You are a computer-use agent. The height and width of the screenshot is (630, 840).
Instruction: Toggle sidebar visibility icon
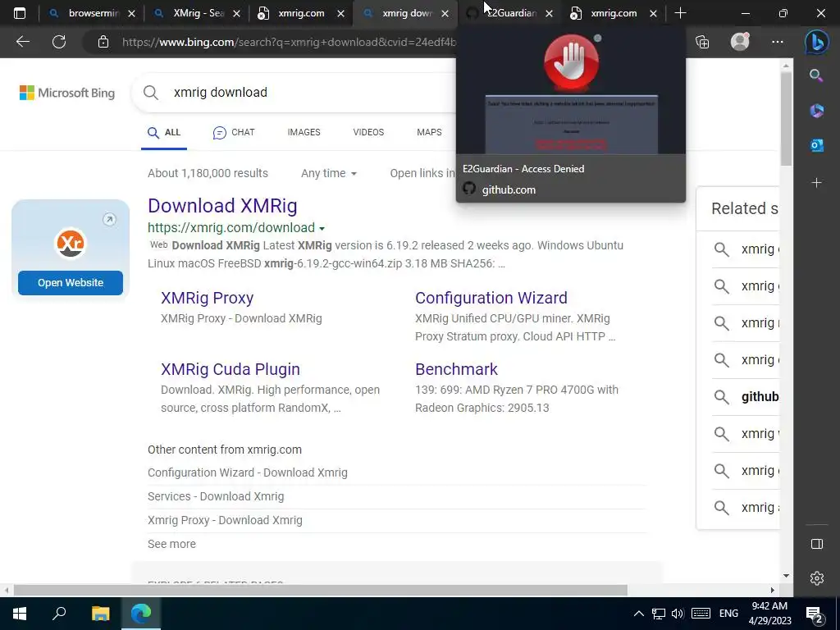(x=816, y=544)
